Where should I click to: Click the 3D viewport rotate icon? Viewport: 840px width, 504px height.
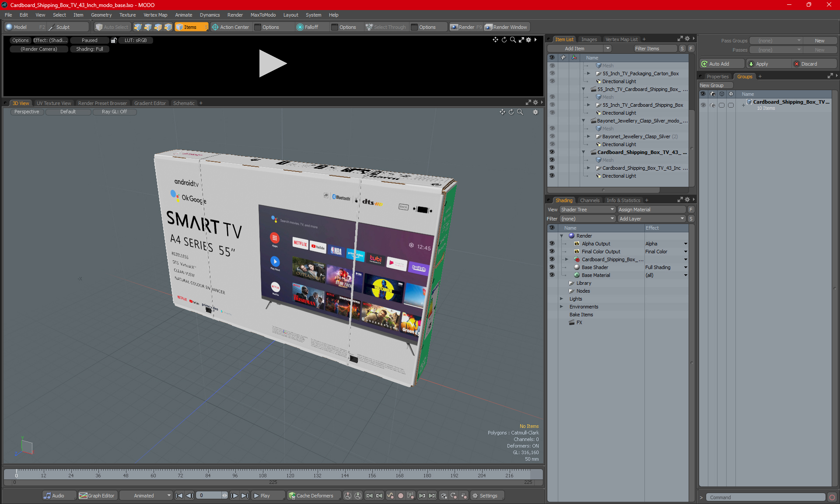[511, 112]
